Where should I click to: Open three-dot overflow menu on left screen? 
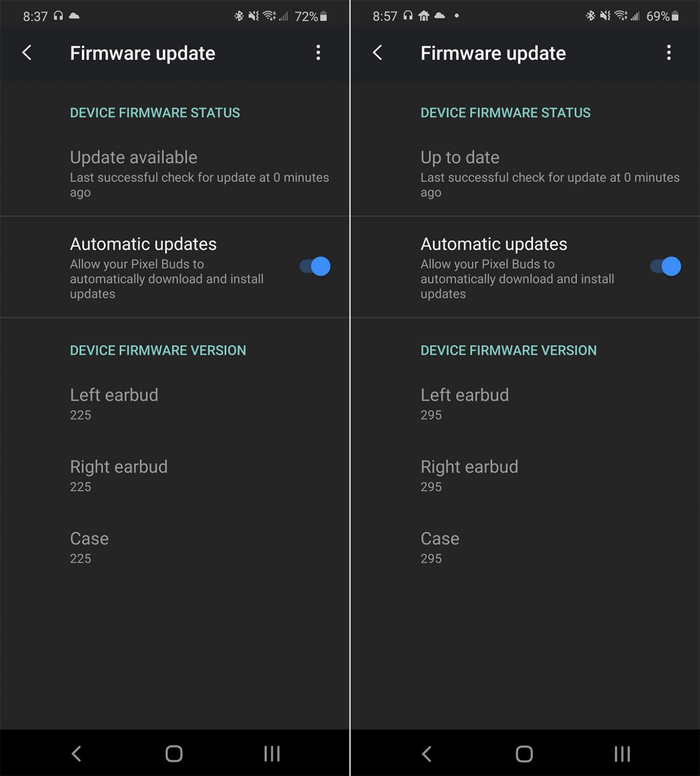coord(318,52)
